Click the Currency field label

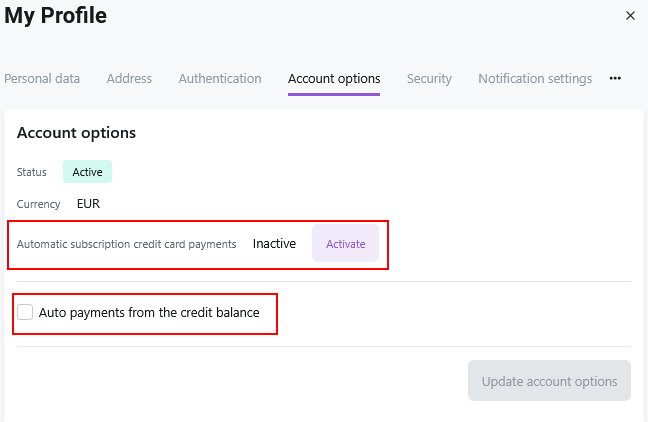tap(39, 204)
